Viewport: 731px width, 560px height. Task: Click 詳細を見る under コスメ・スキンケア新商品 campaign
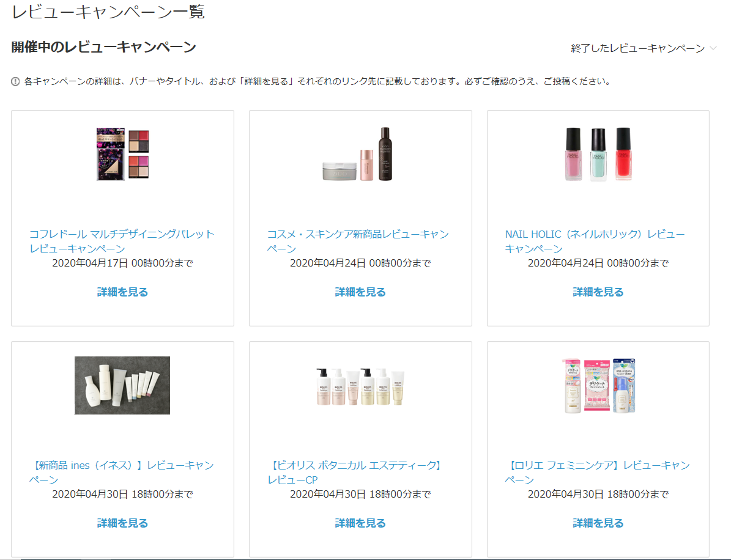point(360,292)
